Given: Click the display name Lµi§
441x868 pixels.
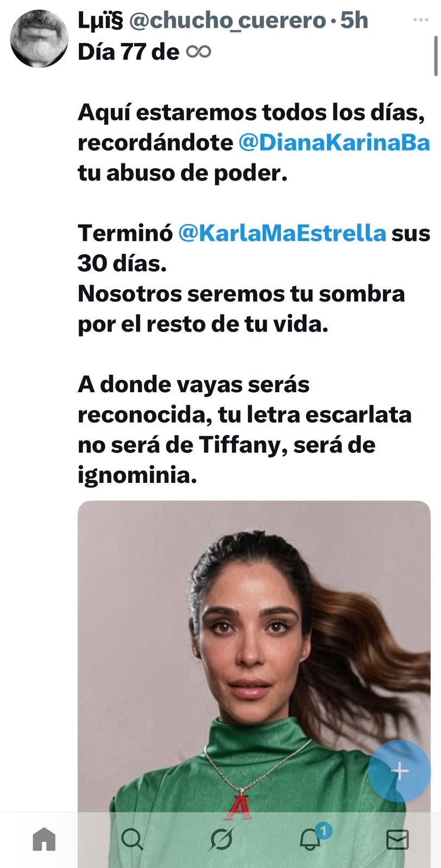Looking at the screenshot, I should [100, 21].
